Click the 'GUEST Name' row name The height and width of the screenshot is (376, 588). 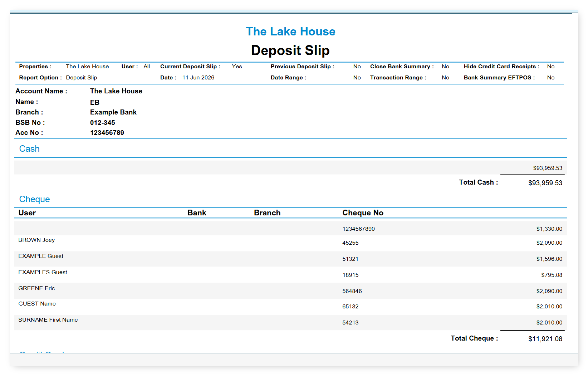coord(37,304)
